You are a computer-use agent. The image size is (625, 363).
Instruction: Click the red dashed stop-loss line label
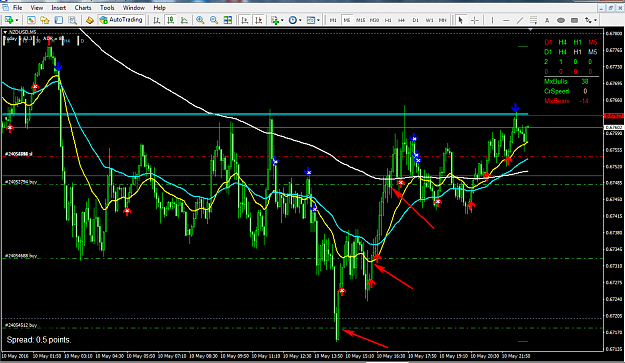[x=19, y=154]
